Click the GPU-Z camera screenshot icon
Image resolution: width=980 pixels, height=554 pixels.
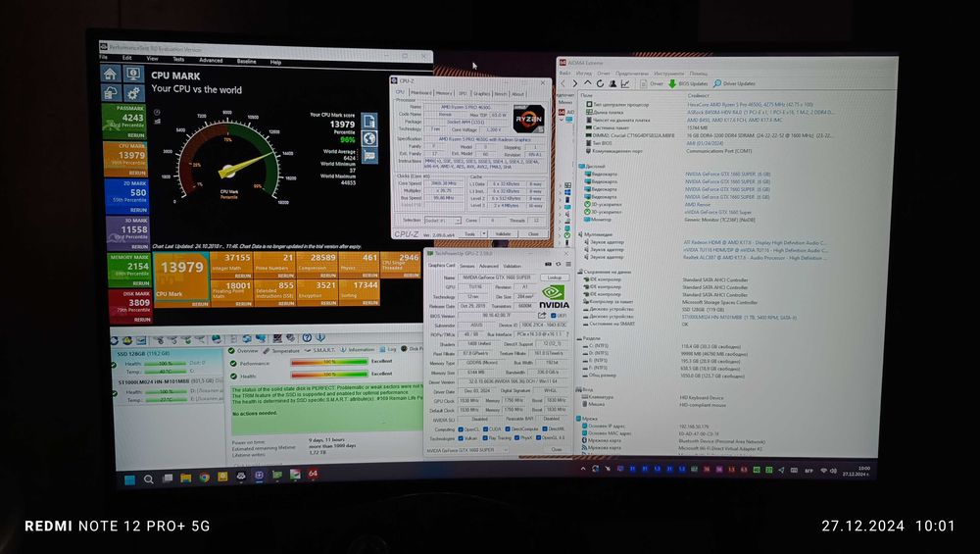tap(548, 265)
